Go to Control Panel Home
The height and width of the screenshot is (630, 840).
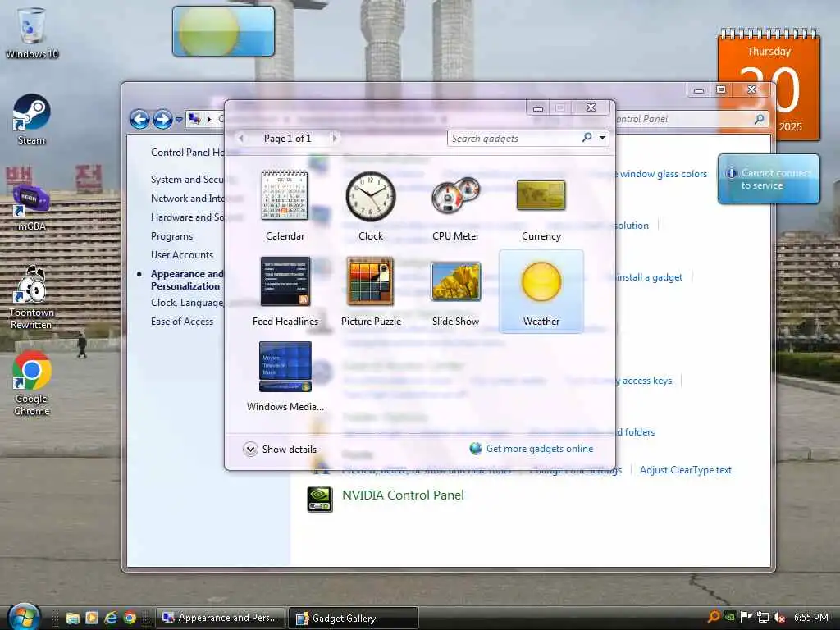coord(188,153)
